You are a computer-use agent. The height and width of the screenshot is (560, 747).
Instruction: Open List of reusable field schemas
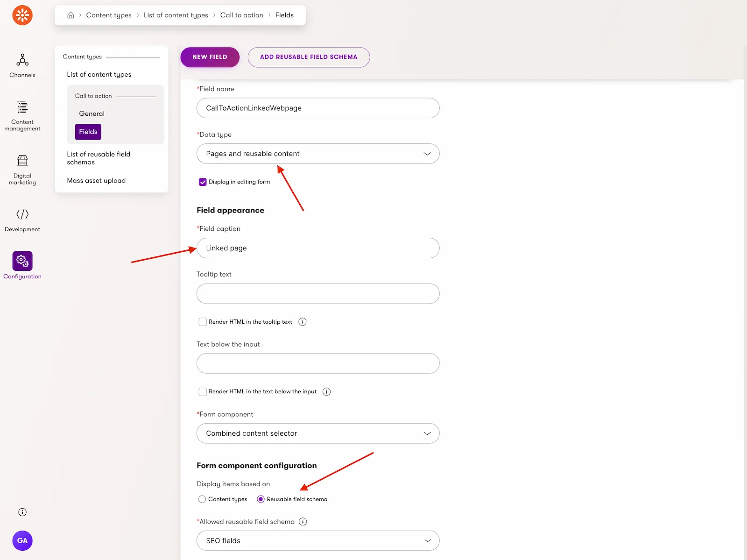(x=99, y=158)
